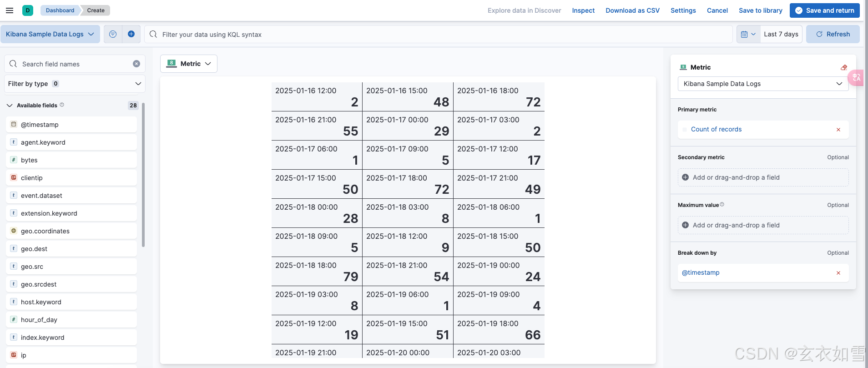868x368 pixels.
Task: Click the 2025-01-19 18:00 tile showing 66
Action: click(499, 329)
